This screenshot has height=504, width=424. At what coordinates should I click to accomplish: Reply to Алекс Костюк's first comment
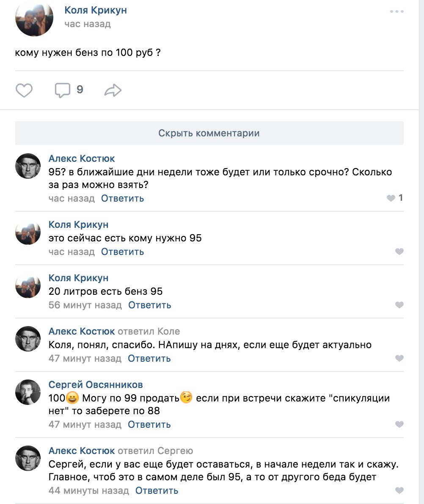[x=122, y=198]
